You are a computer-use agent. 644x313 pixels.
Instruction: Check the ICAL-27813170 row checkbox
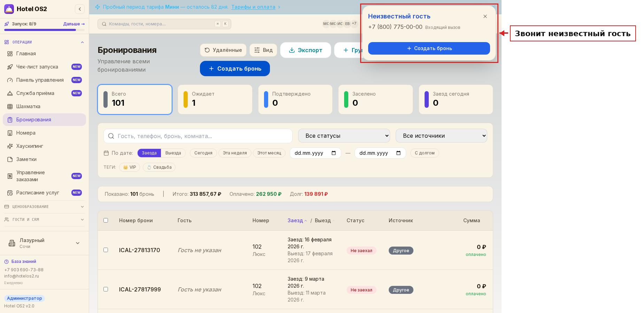[x=106, y=250]
